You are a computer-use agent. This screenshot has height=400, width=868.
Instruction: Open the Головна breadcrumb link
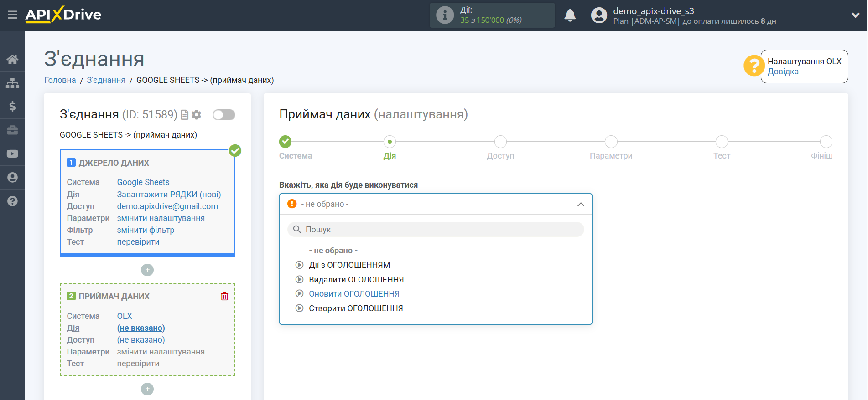(x=60, y=80)
